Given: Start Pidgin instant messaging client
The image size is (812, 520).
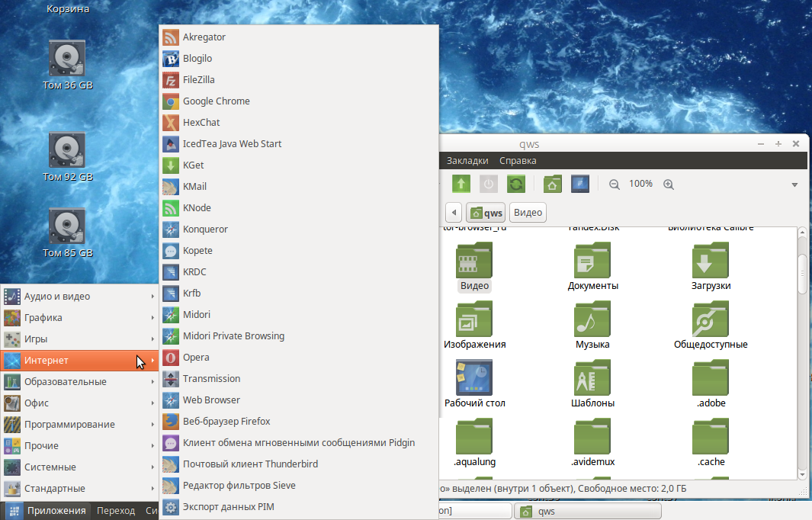Looking at the screenshot, I should (x=299, y=443).
